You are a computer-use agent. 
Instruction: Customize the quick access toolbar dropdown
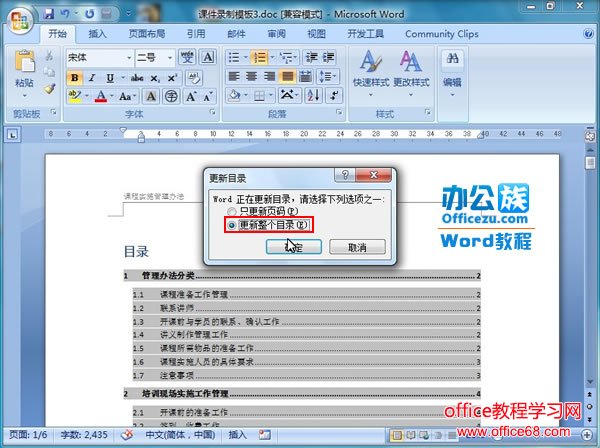(x=129, y=14)
